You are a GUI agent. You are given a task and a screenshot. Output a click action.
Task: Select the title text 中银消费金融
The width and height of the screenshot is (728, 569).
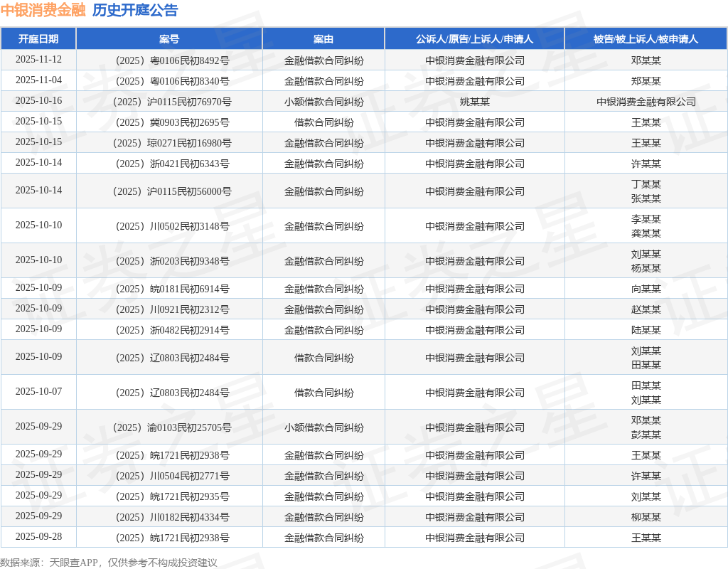coord(43,10)
